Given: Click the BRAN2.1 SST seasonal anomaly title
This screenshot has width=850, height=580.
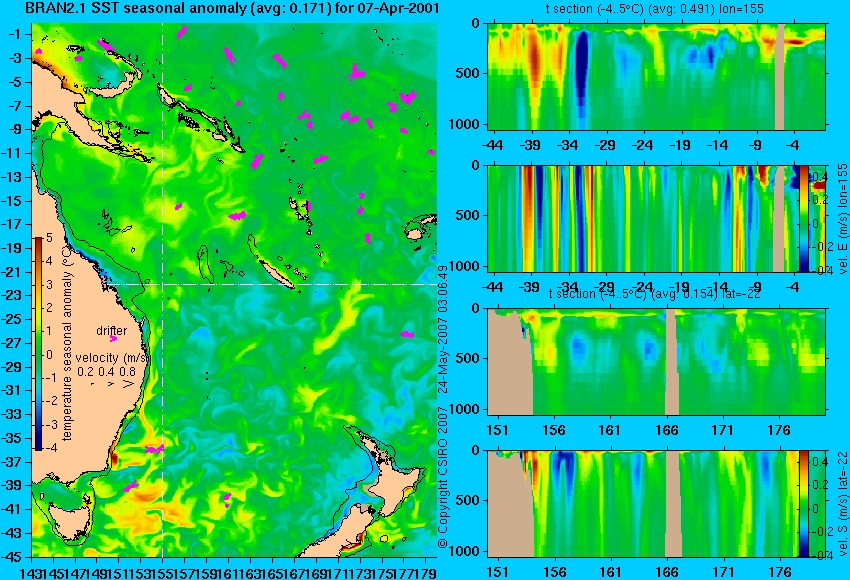Looking at the screenshot, I should (x=233, y=8).
